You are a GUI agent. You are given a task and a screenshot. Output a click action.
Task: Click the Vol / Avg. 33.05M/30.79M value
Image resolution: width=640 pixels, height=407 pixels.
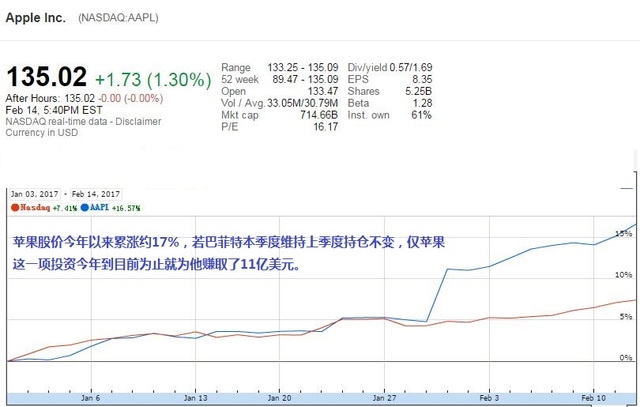tap(302, 103)
